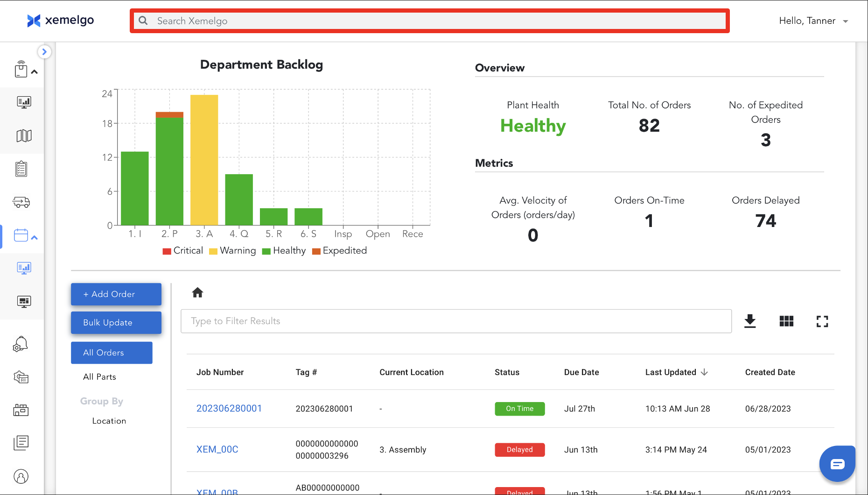Open job XEM_00C link
Screen dimensions: 868x495
point(217,450)
